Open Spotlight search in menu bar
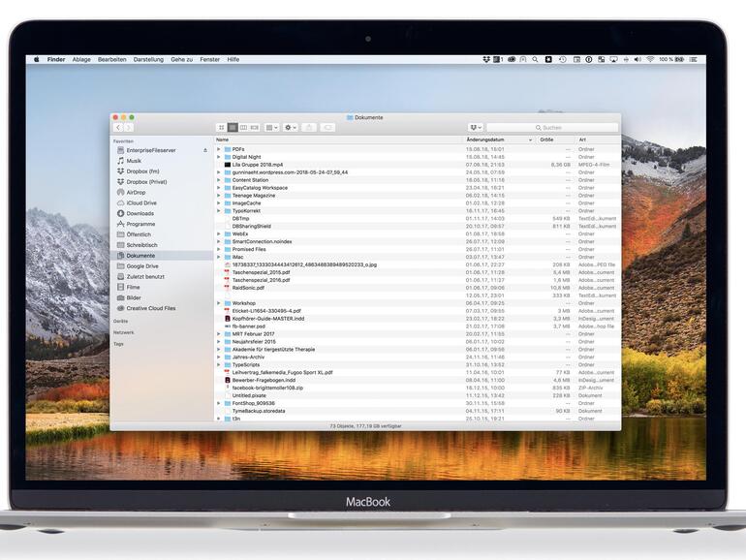 point(535,59)
